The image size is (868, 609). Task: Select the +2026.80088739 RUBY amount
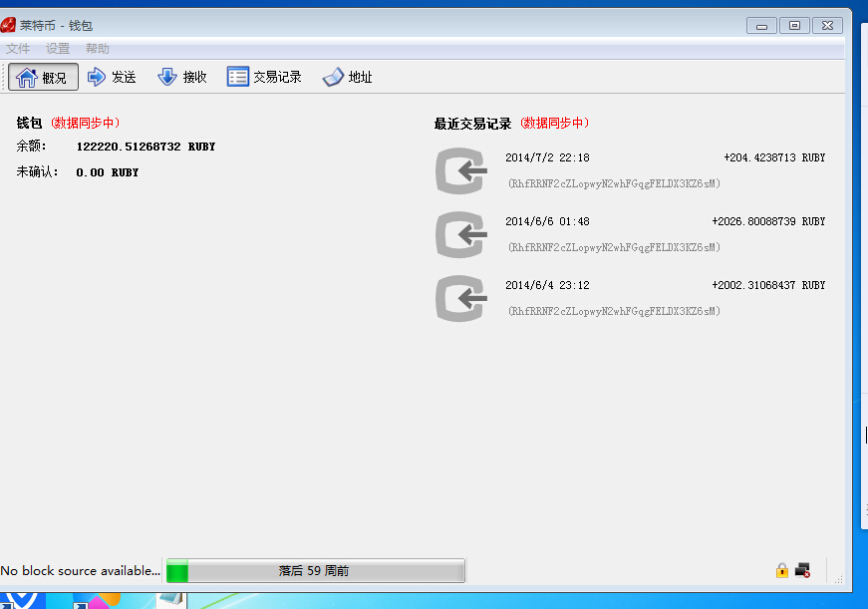(x=768, y=221)
